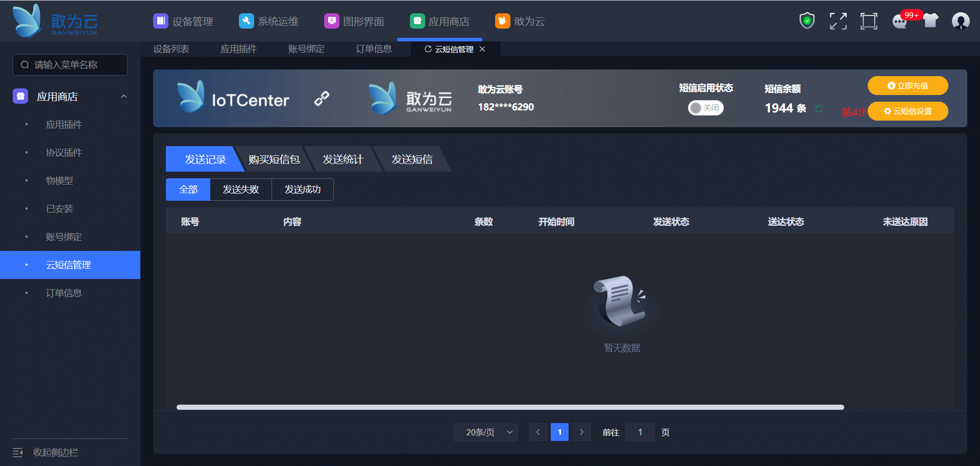Open the theme skin shirt icon
The width and height of the screenshot is (980, 466).
pos(930,21)
